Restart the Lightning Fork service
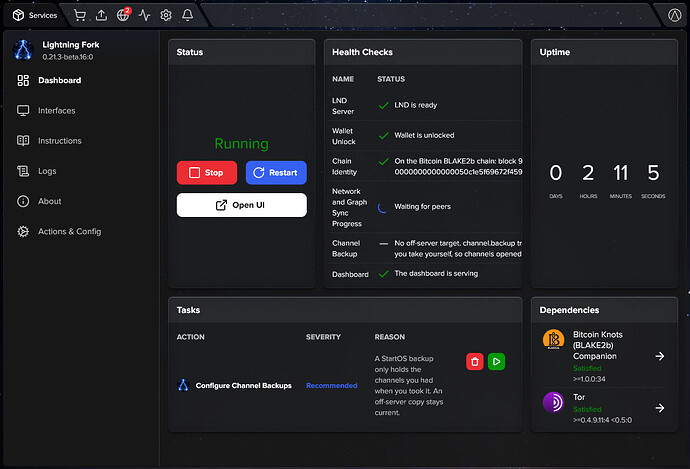The width and height of the screenshot is (690, 469). pos(276,172)
